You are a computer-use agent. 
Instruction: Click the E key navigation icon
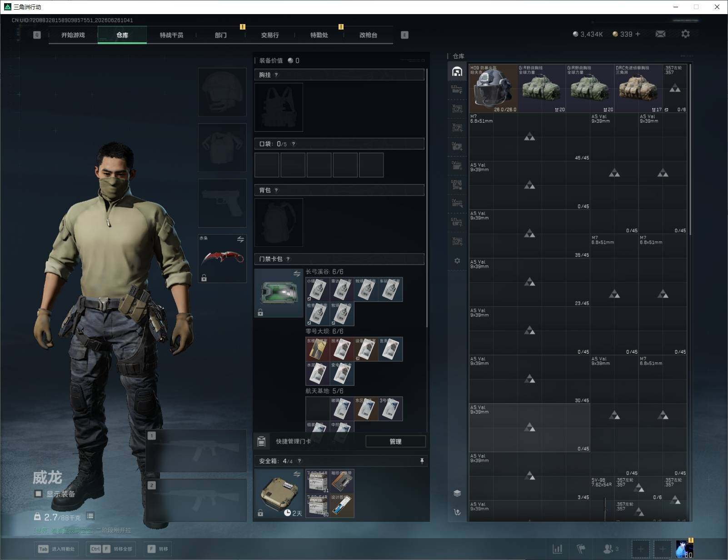pos(404,35)
